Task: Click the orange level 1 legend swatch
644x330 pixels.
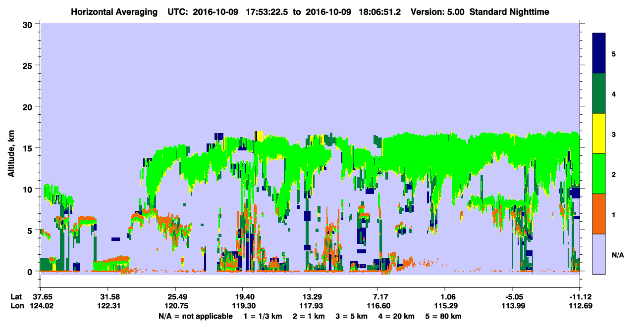Action: coord(599,214)
